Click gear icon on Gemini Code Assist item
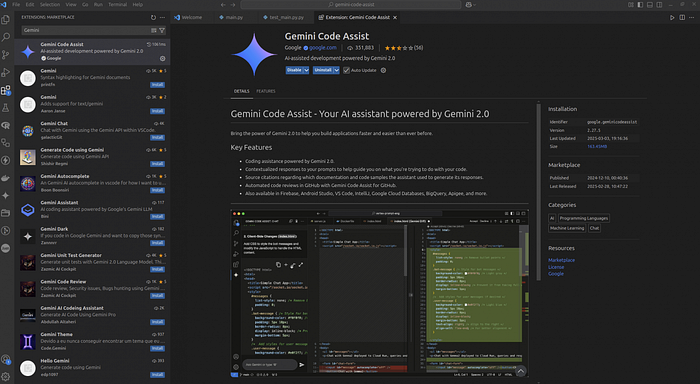 162,58
